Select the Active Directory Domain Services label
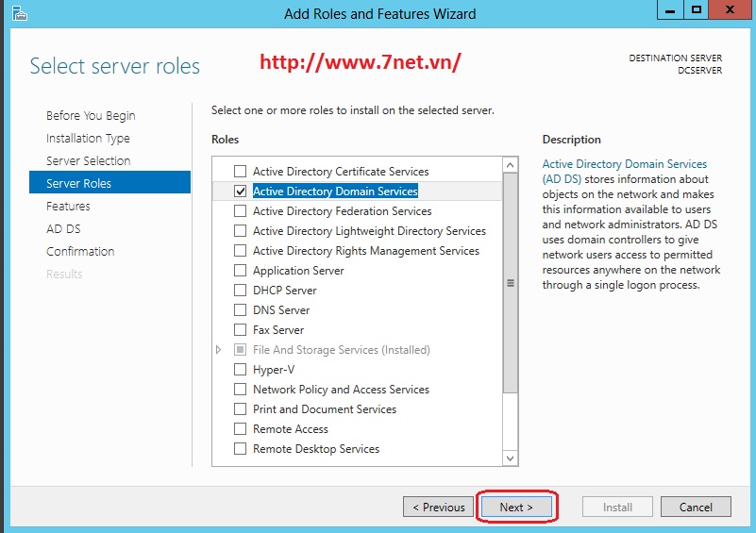Viewport: 756px width, 533px height. pyautogui.click(x=335, y=192)
